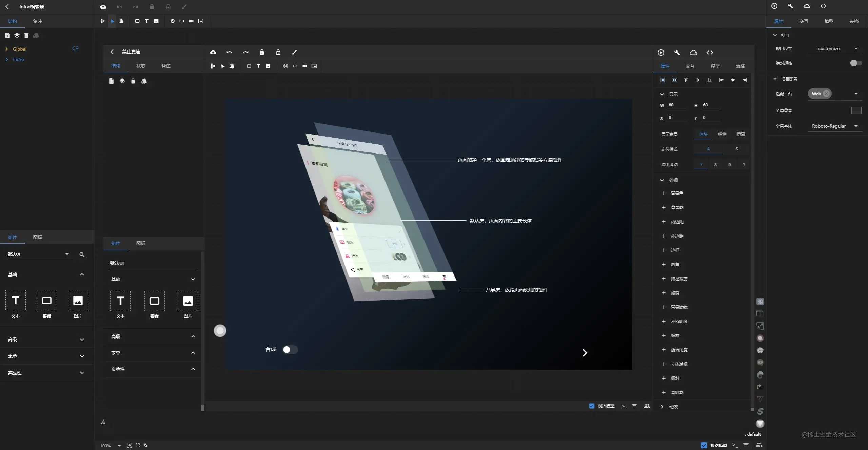
Task: Open the 视口尺寸 customize dropdown
Action: (x=834, y=48)
